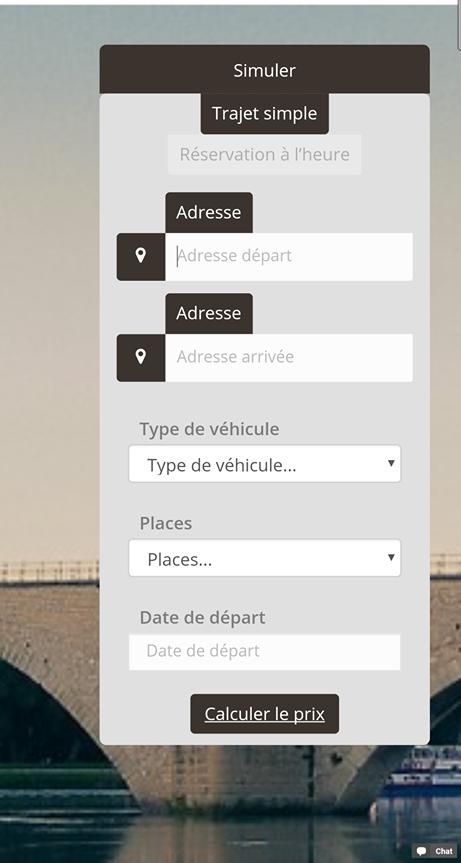461x863 pixels.
Task: Open the Places combo box
Action: [265, 558]
